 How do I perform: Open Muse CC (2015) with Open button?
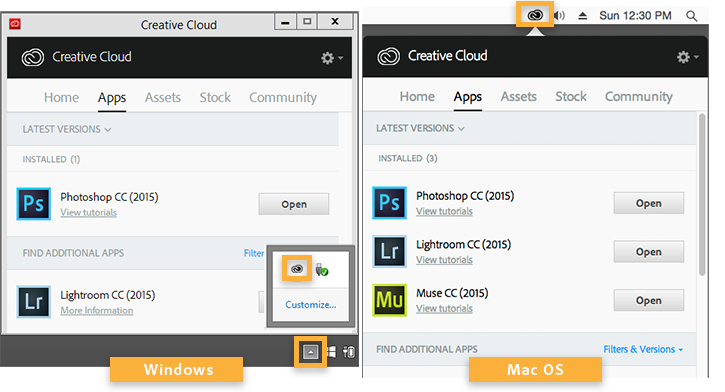(648, 300)
